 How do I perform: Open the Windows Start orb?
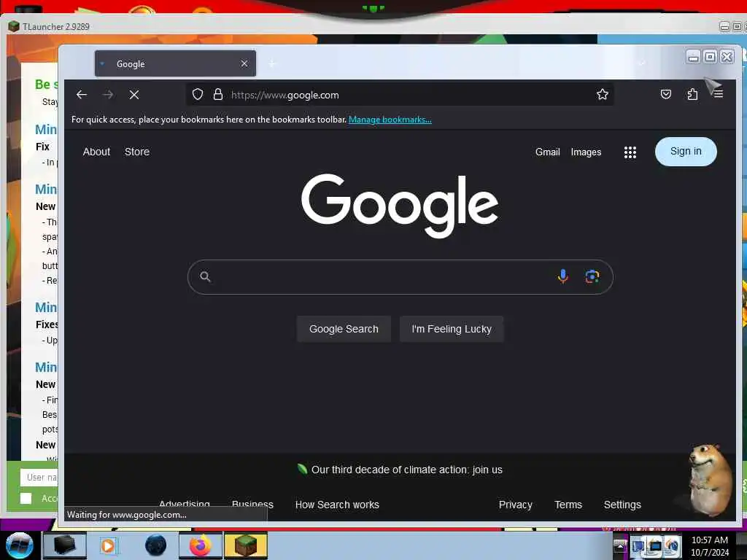[19, 545]
